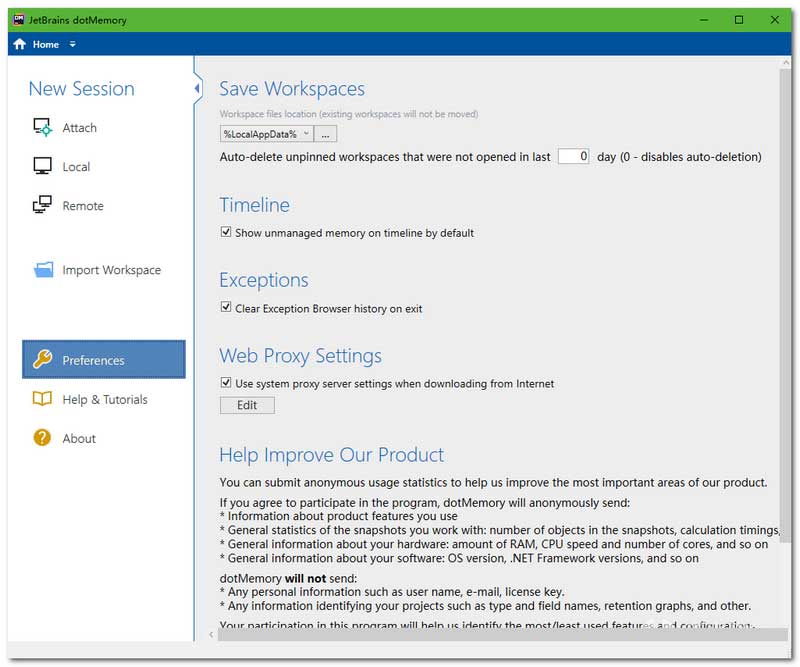Close the dotMemory window
The height and width of the screenshot is (667, 800).
774,20
